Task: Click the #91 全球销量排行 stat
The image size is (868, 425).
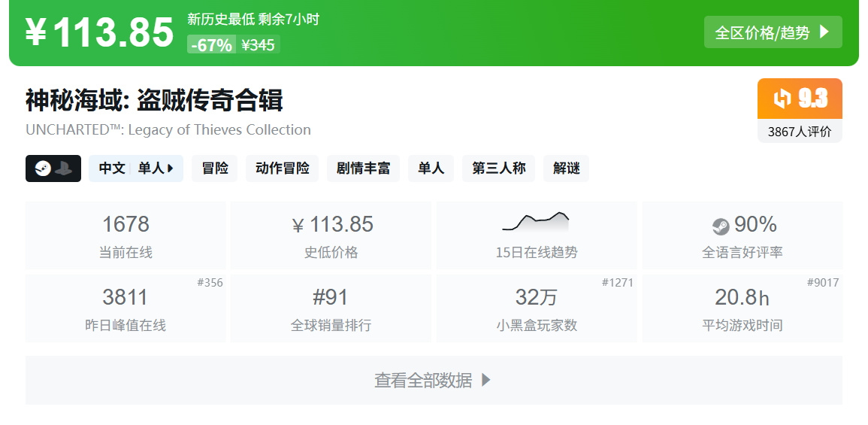Action: coord(331,308)
